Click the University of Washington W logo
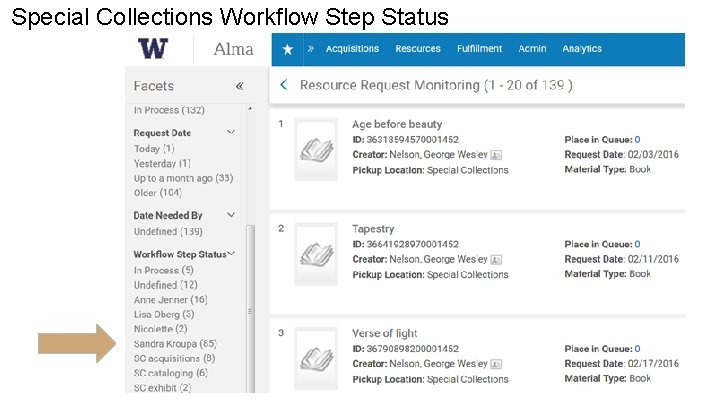720x405 pixels. (x=153, y=48)
